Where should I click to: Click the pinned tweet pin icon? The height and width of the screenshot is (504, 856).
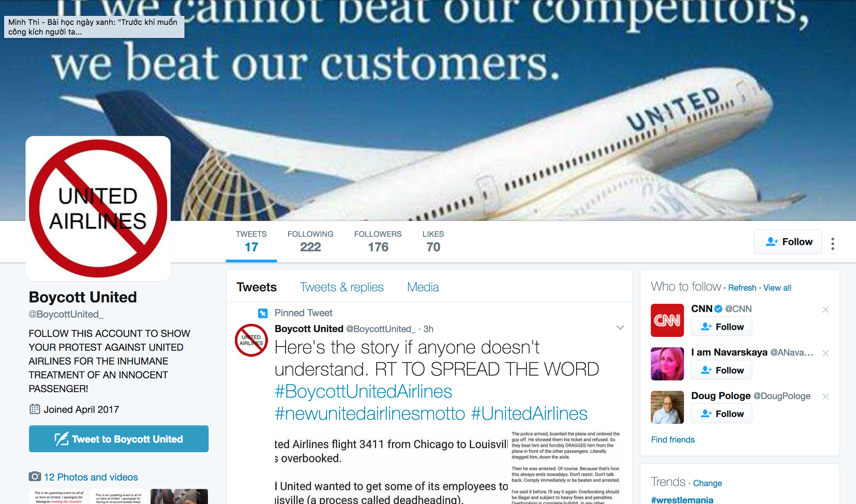[x=263, y=313]
